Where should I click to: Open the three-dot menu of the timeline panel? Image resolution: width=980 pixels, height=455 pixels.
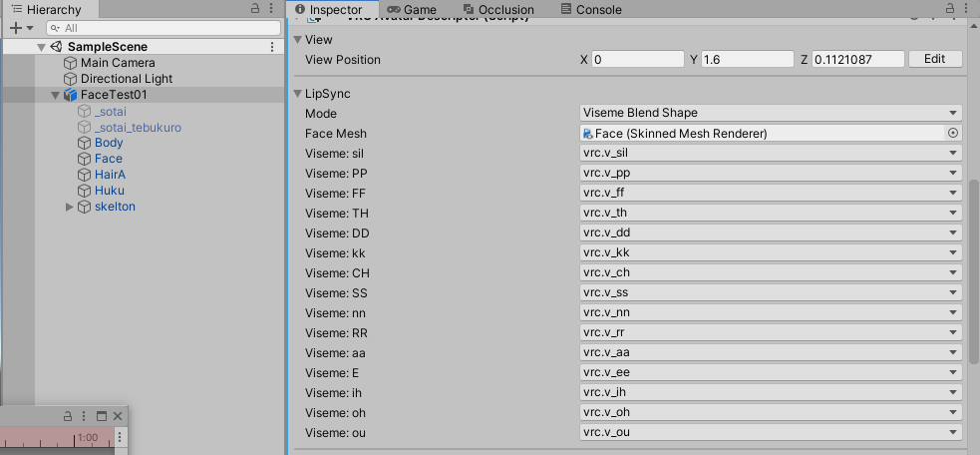pyautogui.click(x=84, y=416)
